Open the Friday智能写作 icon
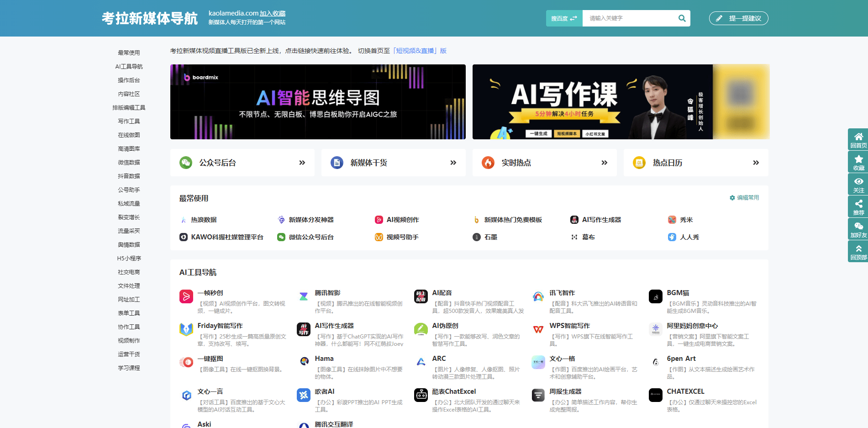 [186, 329]
